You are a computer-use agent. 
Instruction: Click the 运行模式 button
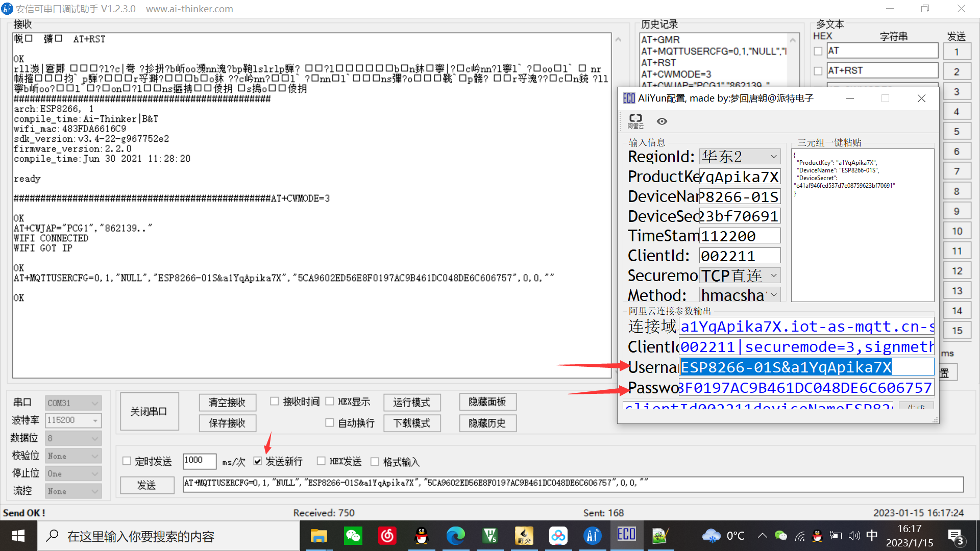click(x=412, y=403)
